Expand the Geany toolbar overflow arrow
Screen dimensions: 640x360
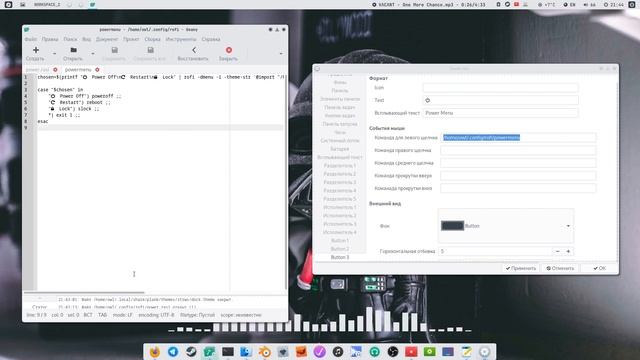click(x=281, y=53)
